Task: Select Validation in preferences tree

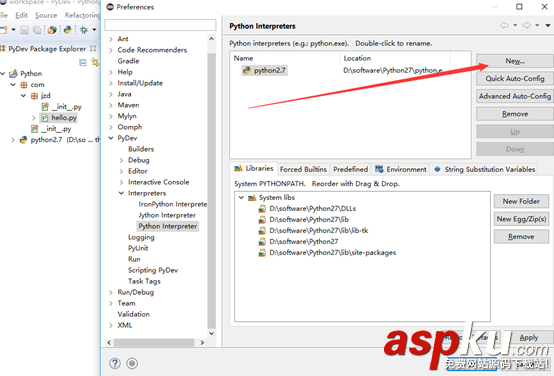Action: click(x=134, y=314)
